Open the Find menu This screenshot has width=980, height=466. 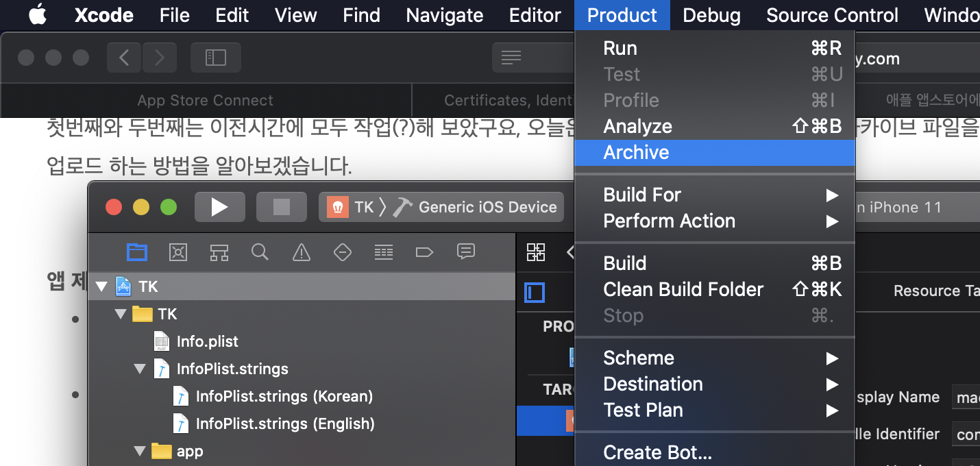click(361, 15)
